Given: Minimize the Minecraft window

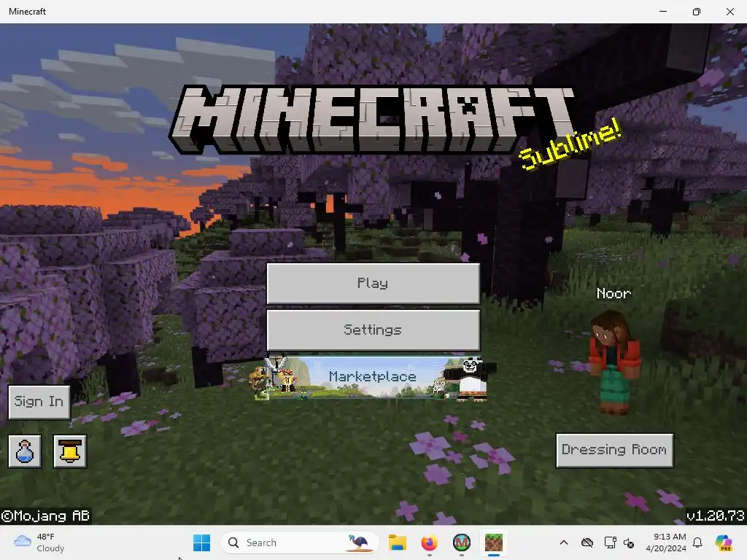Looking at the screenshot, I should tap(662, 12).
